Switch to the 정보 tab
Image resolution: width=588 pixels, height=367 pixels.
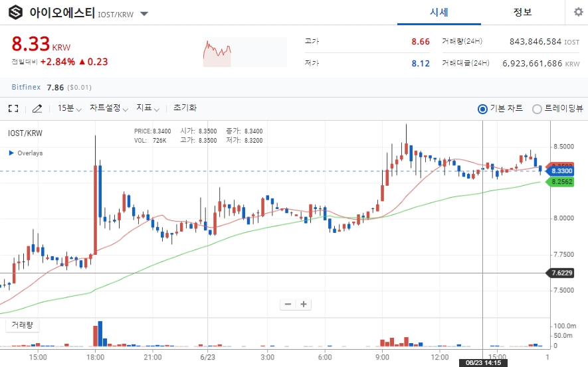522,13
